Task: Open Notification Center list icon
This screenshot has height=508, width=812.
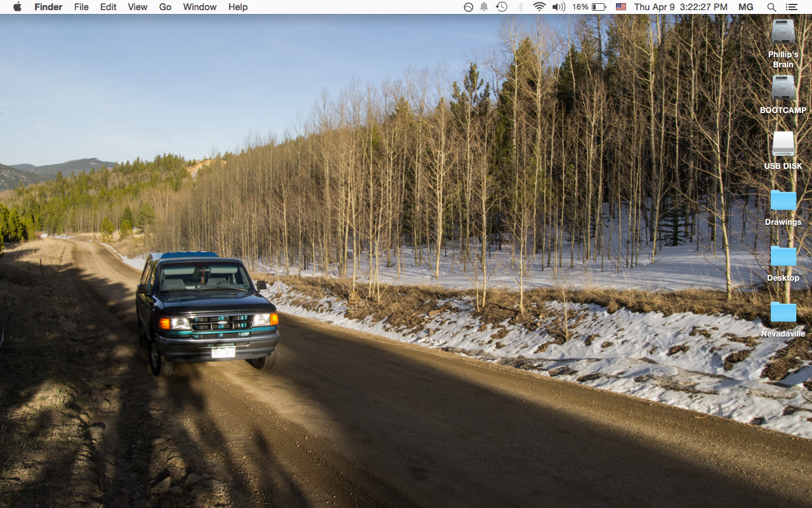Action: [791, 7]
